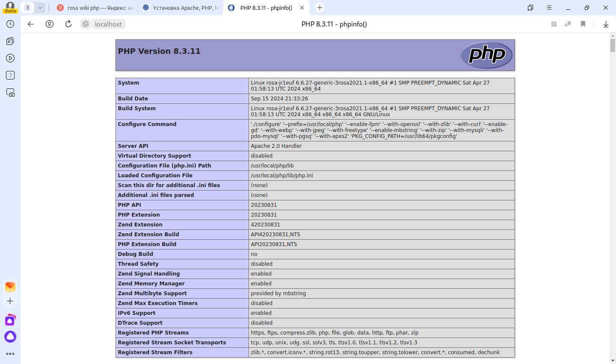Image resolution: width=616 pixels, height=364 pixels.
Task: Open the bookmarks panel icon in title bar
Action: [530, 8]
